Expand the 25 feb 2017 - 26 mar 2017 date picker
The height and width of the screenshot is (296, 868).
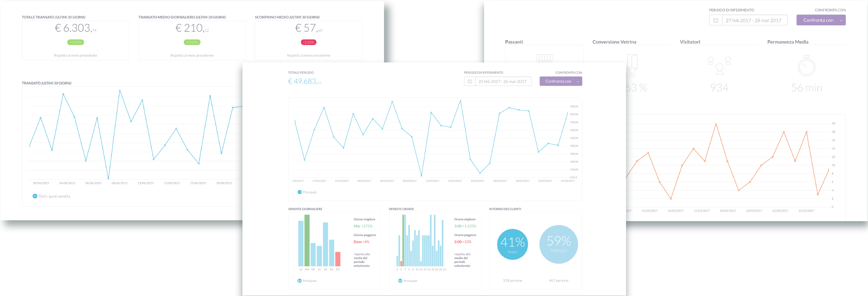(503, 81)
